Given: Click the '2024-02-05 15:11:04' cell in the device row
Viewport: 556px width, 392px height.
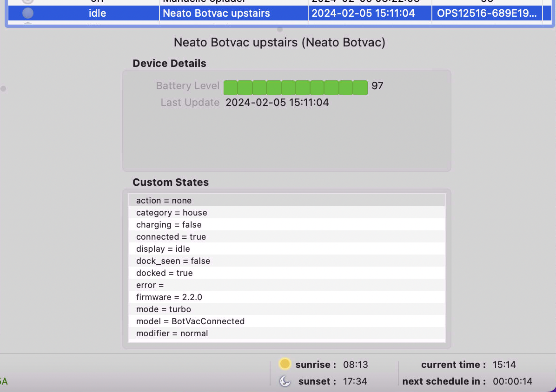Looking at the screenshot, I should [370, 13].
